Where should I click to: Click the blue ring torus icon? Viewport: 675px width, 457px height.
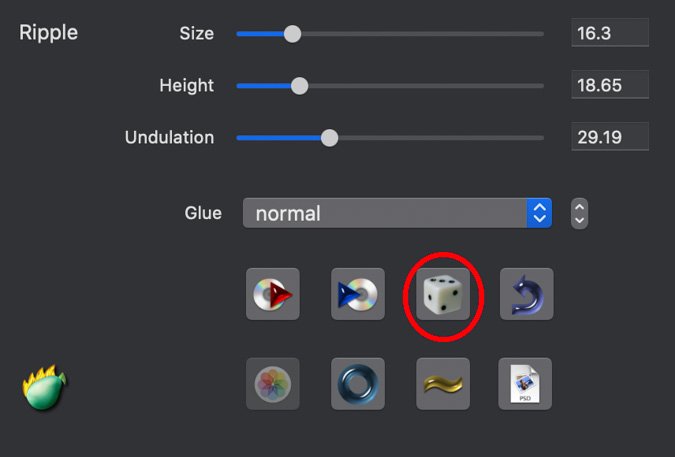click(358, 383)
